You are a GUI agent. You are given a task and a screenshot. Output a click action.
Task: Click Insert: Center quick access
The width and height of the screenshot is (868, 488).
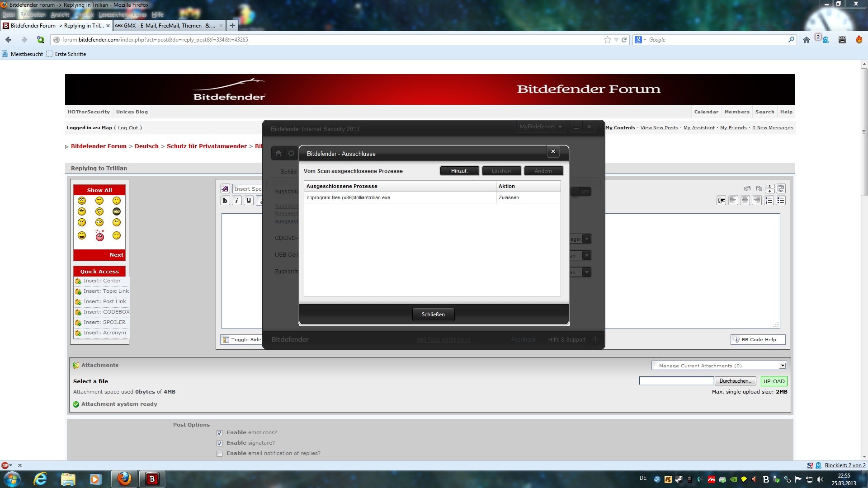(102, 281)
